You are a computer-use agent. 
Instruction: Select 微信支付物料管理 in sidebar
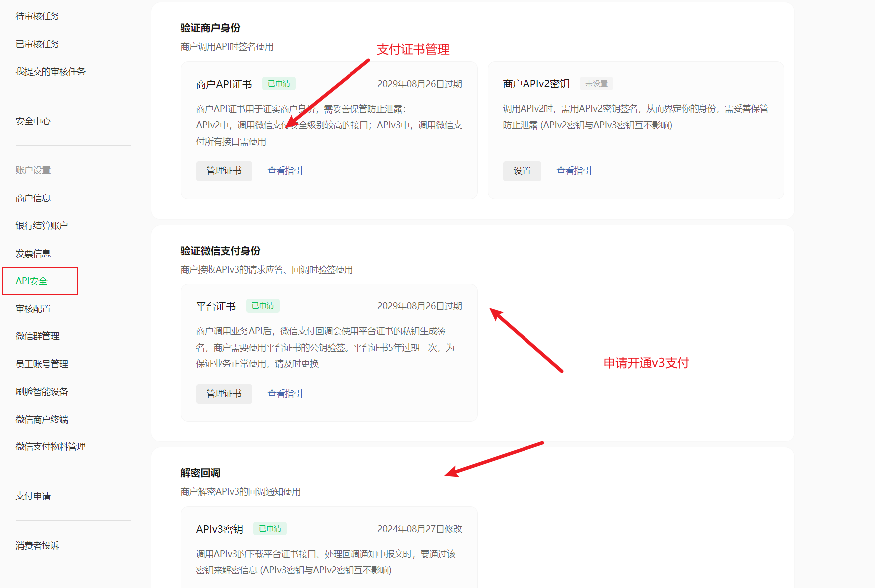tap(51, 446)
